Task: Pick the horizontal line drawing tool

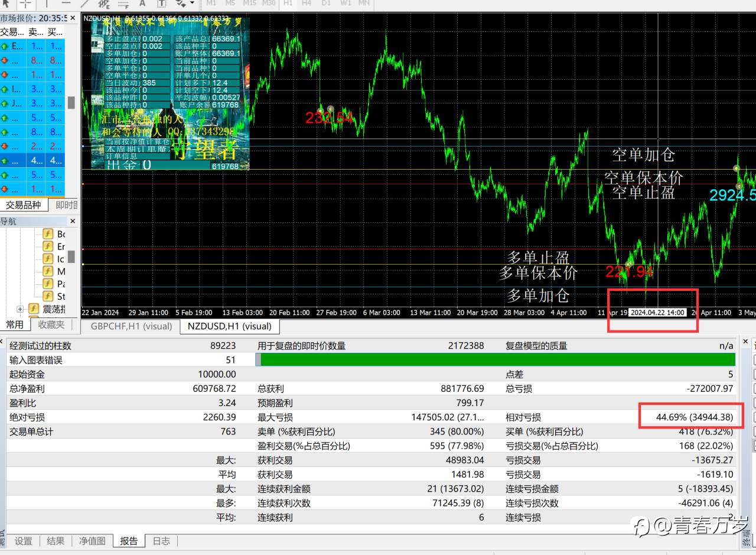Action: click(66, 3)
